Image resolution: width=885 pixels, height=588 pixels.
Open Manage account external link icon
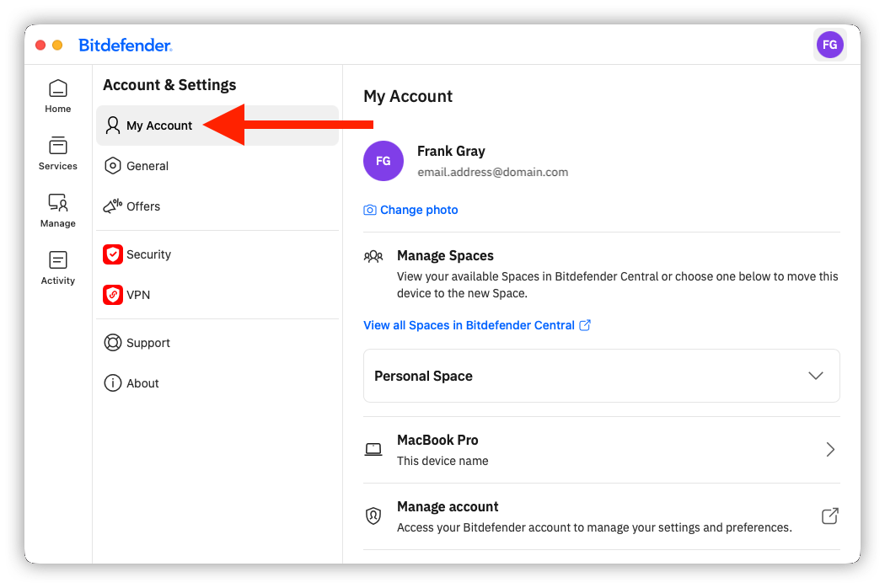click(829, 516)
